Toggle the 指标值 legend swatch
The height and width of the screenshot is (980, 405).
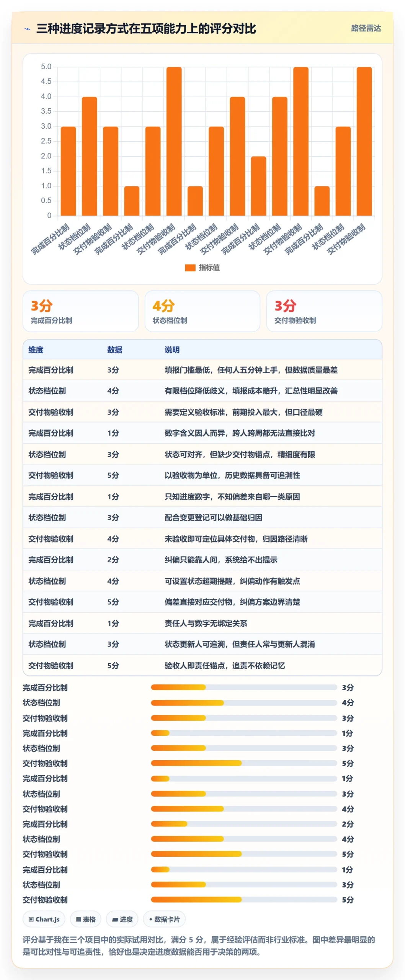[190, 268]
